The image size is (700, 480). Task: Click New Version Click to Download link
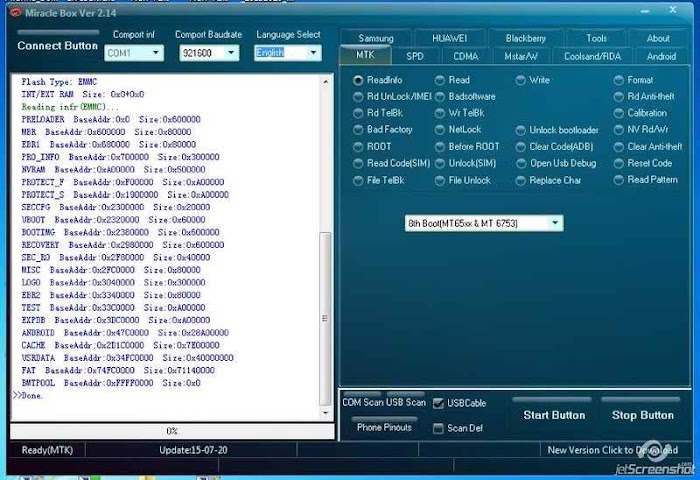pos(612,450)
